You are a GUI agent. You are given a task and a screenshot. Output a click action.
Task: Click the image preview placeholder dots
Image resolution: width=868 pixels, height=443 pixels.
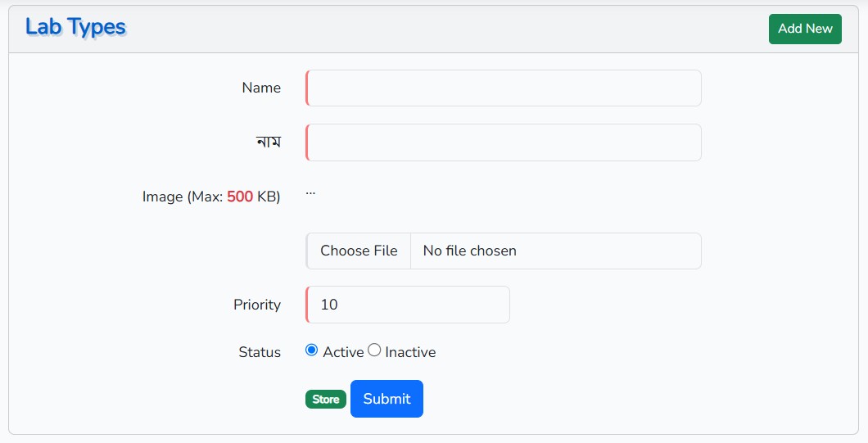[x=310, y=193]
